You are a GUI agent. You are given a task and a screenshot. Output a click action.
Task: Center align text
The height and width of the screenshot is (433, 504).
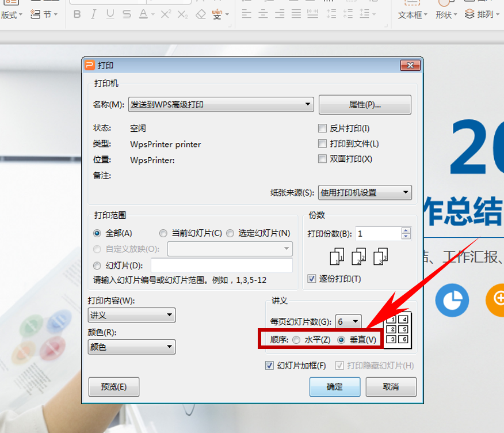(x=263, y=14)
